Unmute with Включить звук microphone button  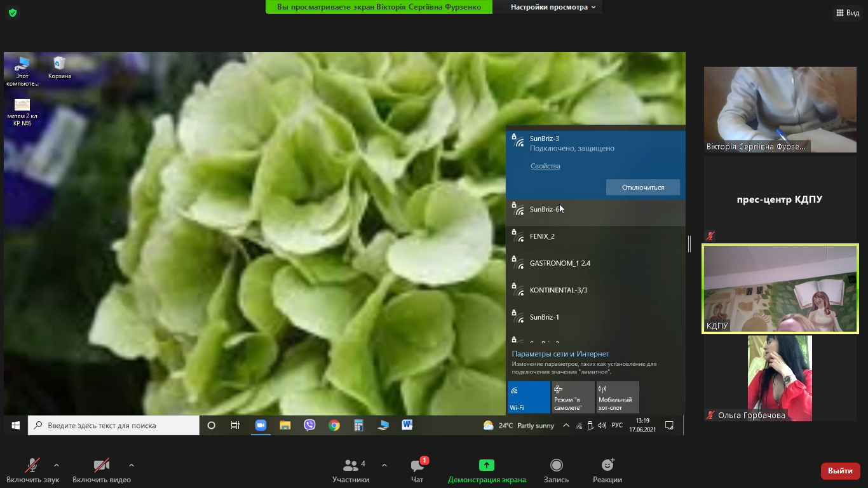(32, 471)
